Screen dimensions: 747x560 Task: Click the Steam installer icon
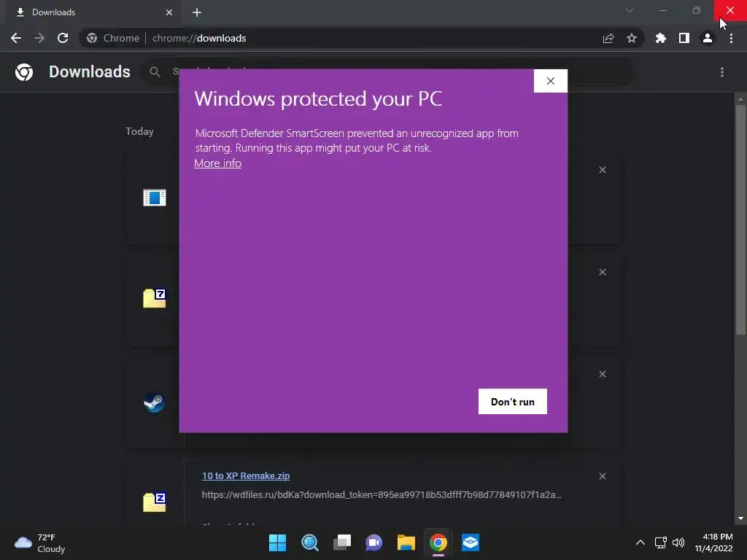pos(155,402)
